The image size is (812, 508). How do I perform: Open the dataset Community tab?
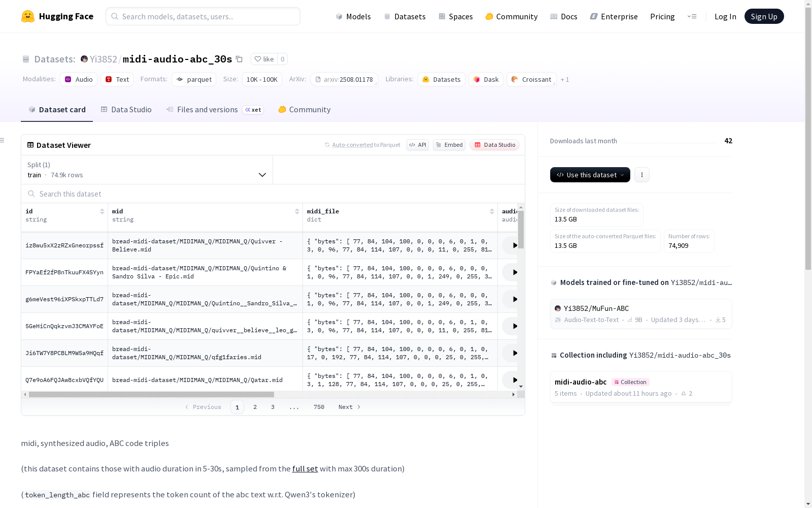(x=304, y=110)
